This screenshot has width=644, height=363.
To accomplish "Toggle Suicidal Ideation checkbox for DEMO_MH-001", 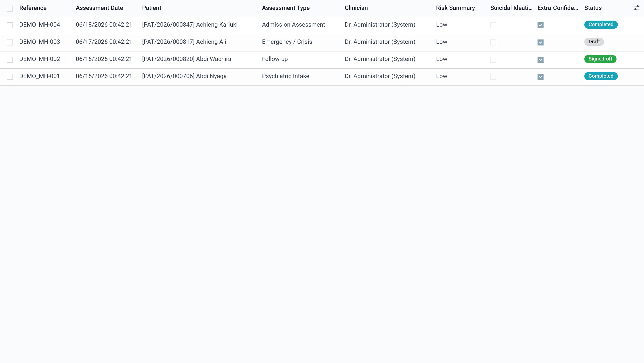I will pos(493,77).
